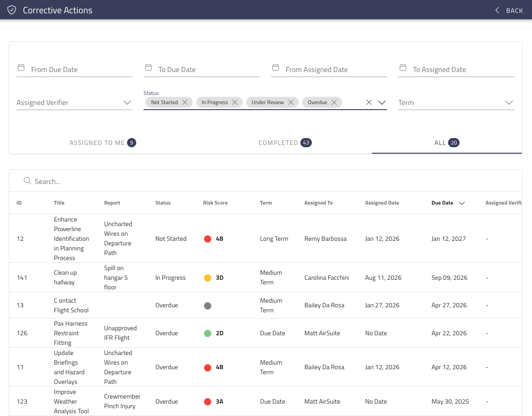
Task: Sort by the Status column header
Action: coord(163,203)
